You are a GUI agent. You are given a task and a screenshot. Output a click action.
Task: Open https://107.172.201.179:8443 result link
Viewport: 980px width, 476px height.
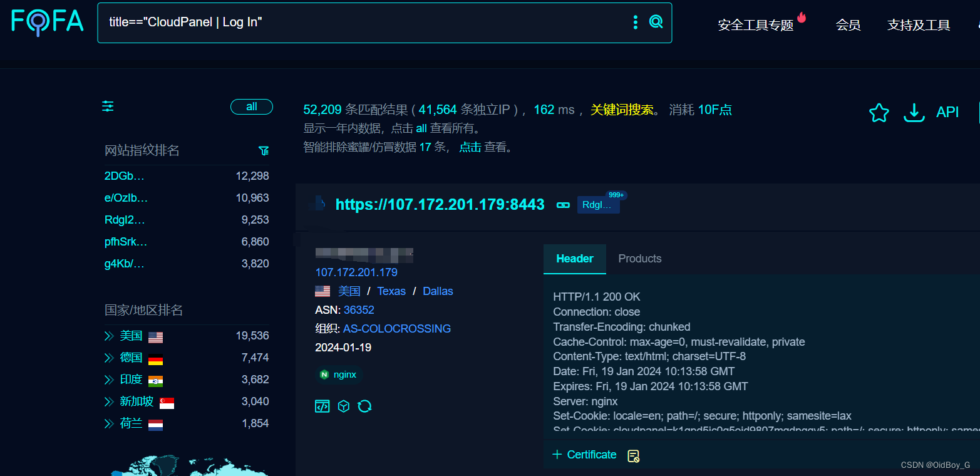[440, 205]
